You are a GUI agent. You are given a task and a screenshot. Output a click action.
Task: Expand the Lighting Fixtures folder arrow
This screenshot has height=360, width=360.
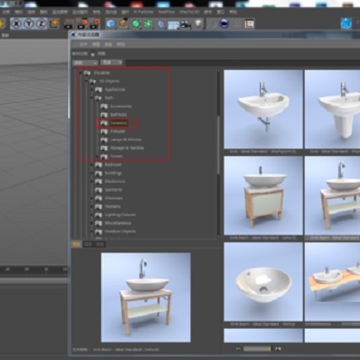tap(92, 215)
